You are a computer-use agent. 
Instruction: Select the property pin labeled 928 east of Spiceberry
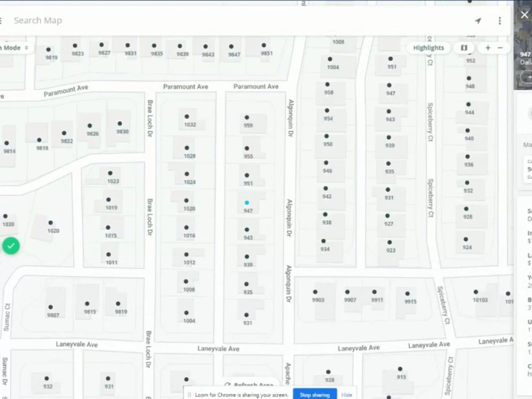point(467,209)
